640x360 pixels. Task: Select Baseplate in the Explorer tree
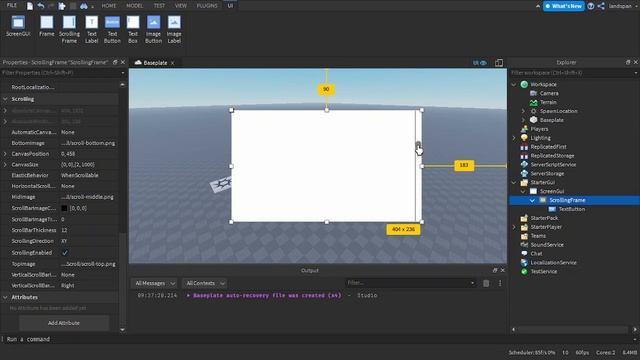click(x=551, y=120)
